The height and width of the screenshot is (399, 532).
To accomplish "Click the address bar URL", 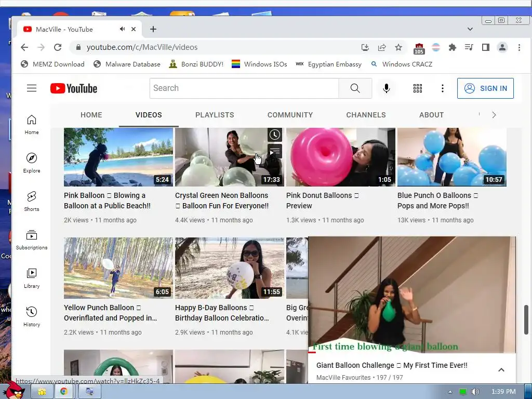I will (x=142, y=47).
